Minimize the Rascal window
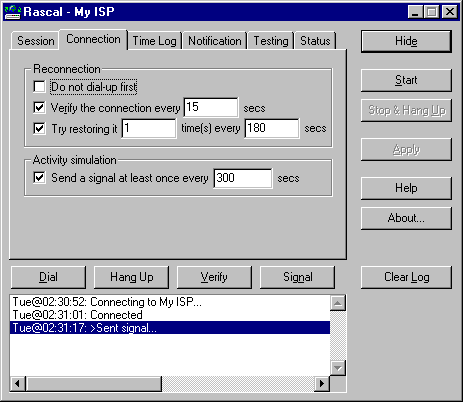Image resolution: width=463 pixels, height=402 pixels. tap(415, 12)
